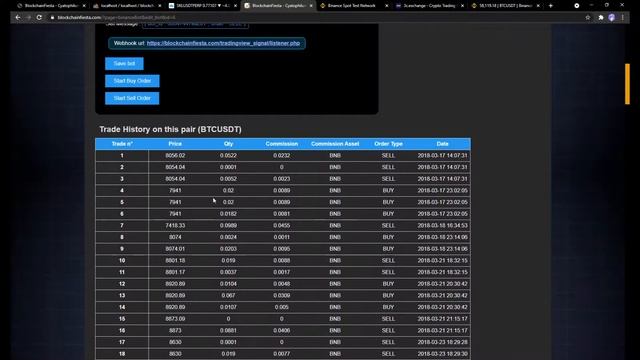
Task: Open the webhook listener.php link
Action: click(223, 43)
